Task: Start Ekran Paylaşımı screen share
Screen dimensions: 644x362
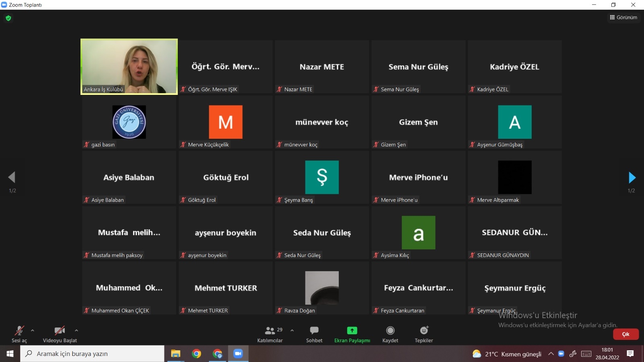Action: click(x=352, y=334)
